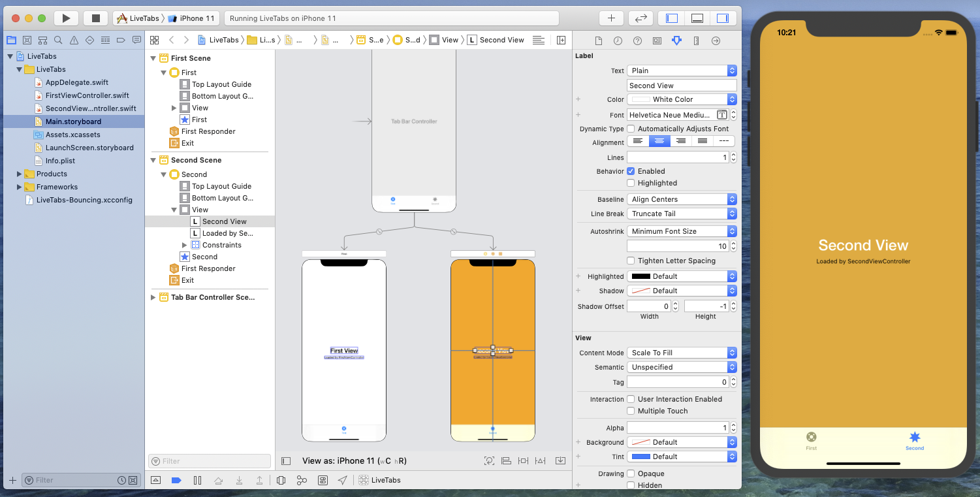Click the Highlighted black color swatch
The width and height of the screenshot is (980, 497).
(x=641, y=276)
